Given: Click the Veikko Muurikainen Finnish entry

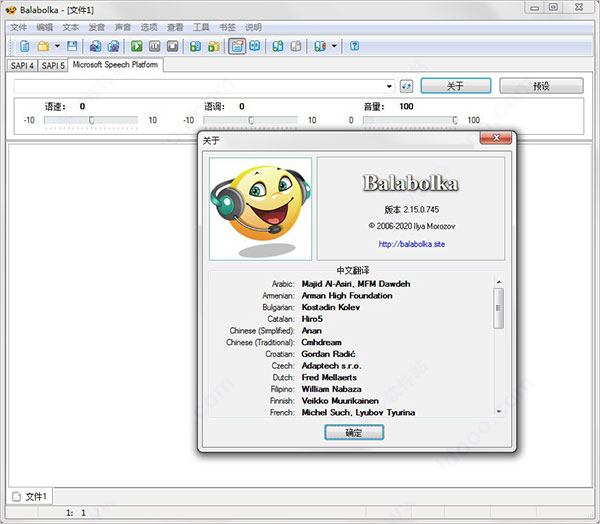Looking at the screenshot, I should pyautogui.click(x=340, y=401).
